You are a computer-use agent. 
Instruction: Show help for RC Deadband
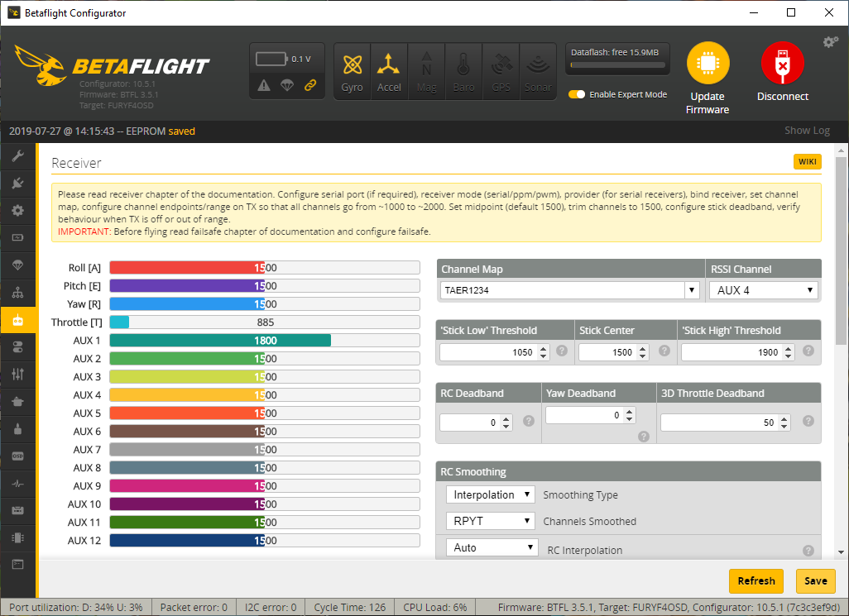coord(529,421)
